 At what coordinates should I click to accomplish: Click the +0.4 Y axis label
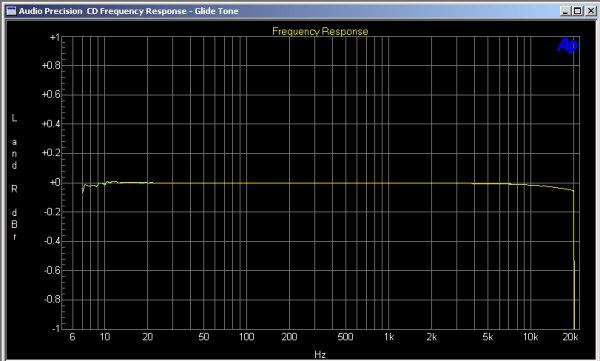tap(51, 124)
